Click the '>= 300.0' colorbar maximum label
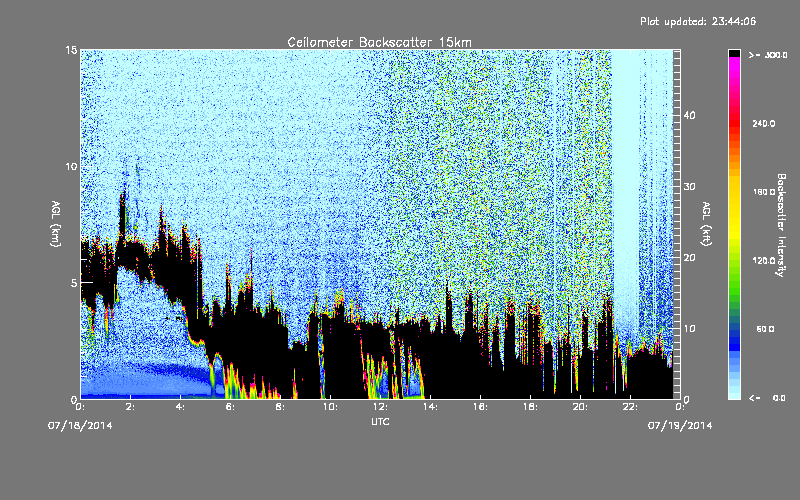Viewport: 800px width, 500px height. point(768,55)
